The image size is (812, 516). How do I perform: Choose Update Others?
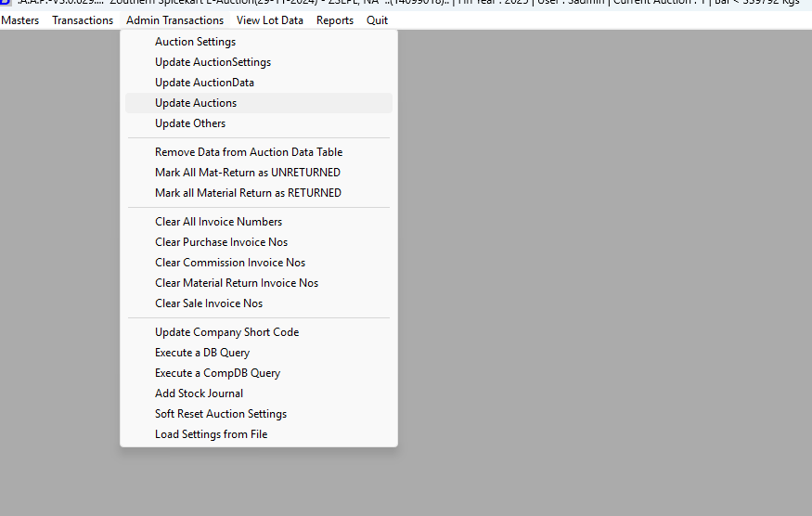[259, 123]
